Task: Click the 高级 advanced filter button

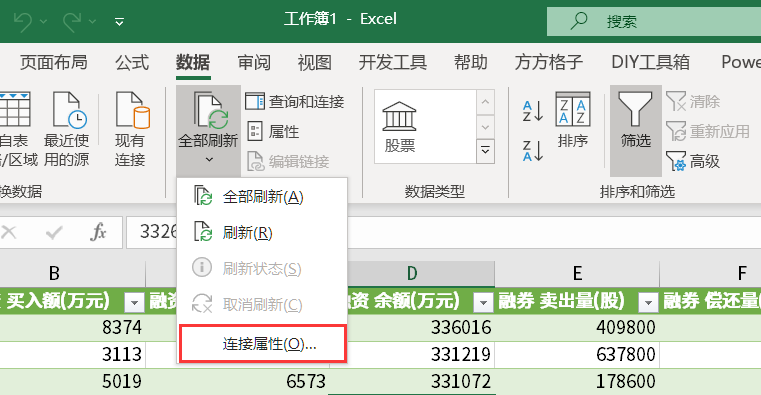Action: (x=693, y=161)
